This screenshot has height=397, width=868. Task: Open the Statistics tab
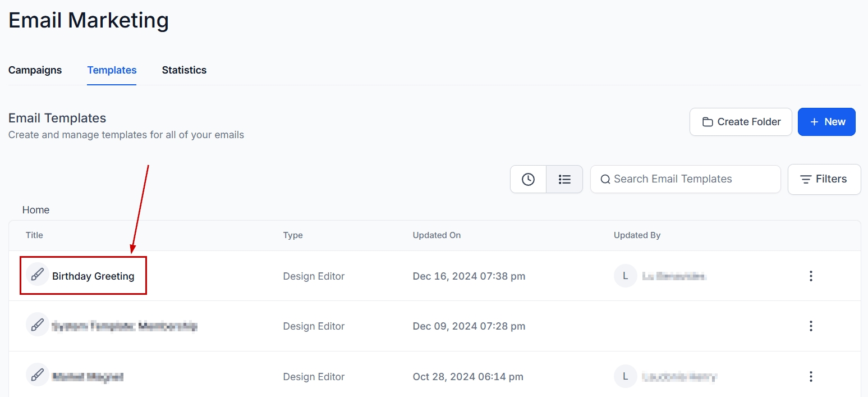pos(184,70)
